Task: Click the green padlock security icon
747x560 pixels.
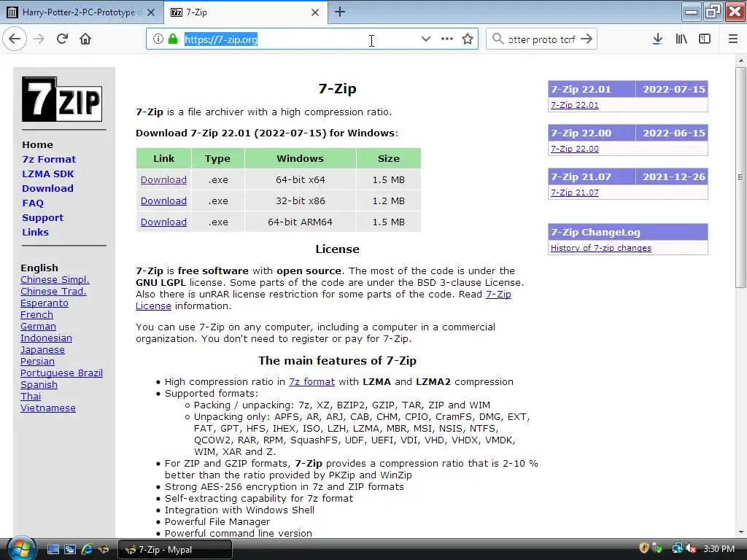Action: point(173,39)
